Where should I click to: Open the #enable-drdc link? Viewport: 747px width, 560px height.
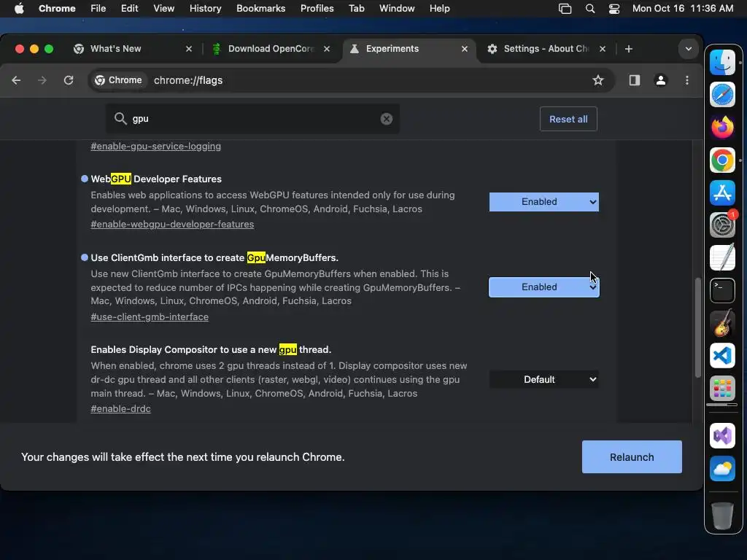(120, 409)
